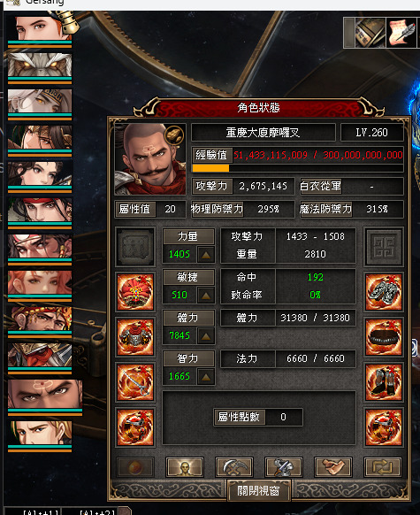Screen dimensions: 420x515
Task: Click the gold ore badge on the portrait
Action: pyautogui.click(x=174, y=135)
